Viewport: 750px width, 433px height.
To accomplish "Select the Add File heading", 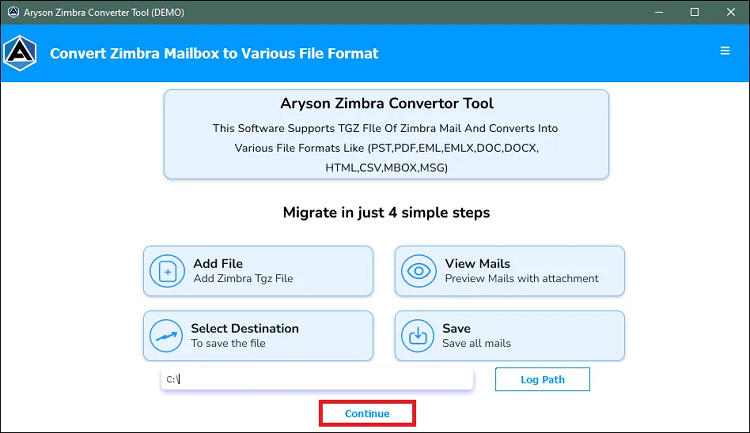I will click(218, 264).
